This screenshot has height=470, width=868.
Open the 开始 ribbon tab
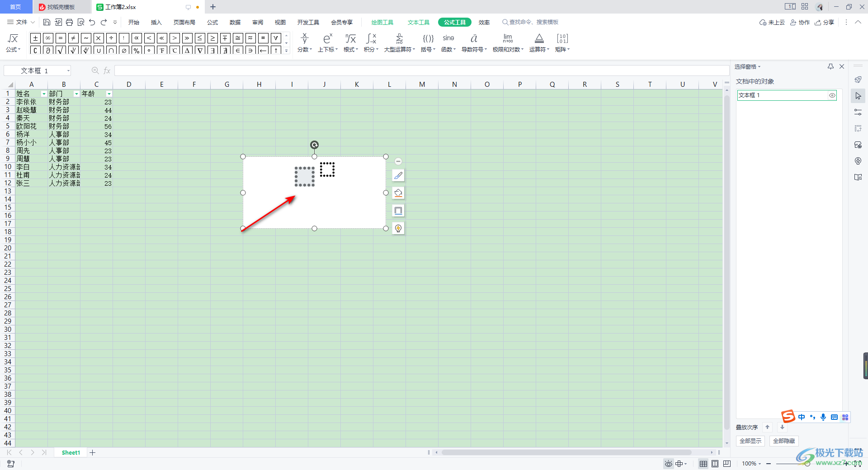pyautogui.click(x=133, y=22)
